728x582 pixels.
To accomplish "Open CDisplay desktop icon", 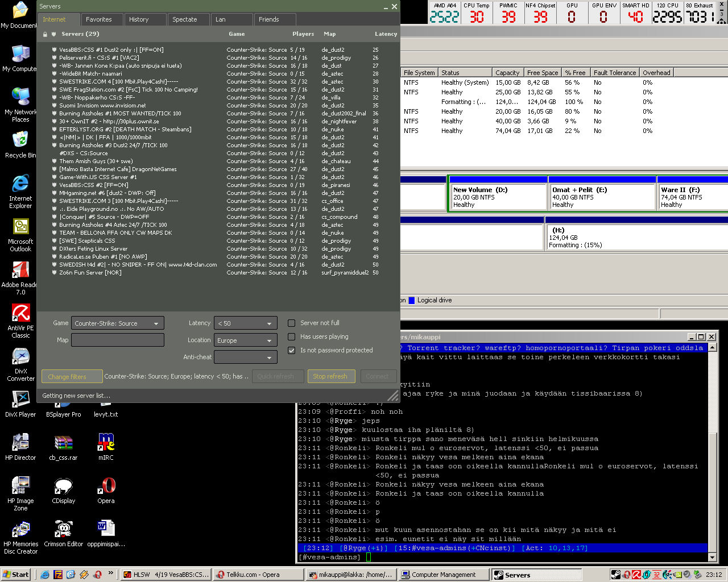I will [x=63, y=490].
